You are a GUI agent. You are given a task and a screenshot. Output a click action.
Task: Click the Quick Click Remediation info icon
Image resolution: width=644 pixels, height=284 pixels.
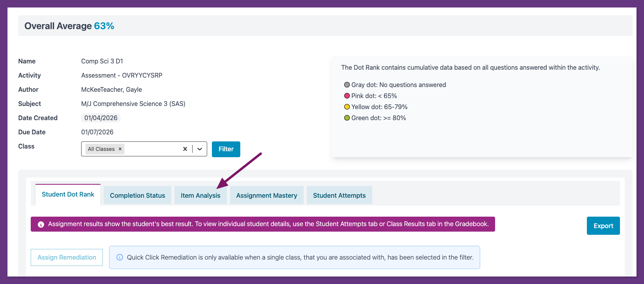click(120, 257)
